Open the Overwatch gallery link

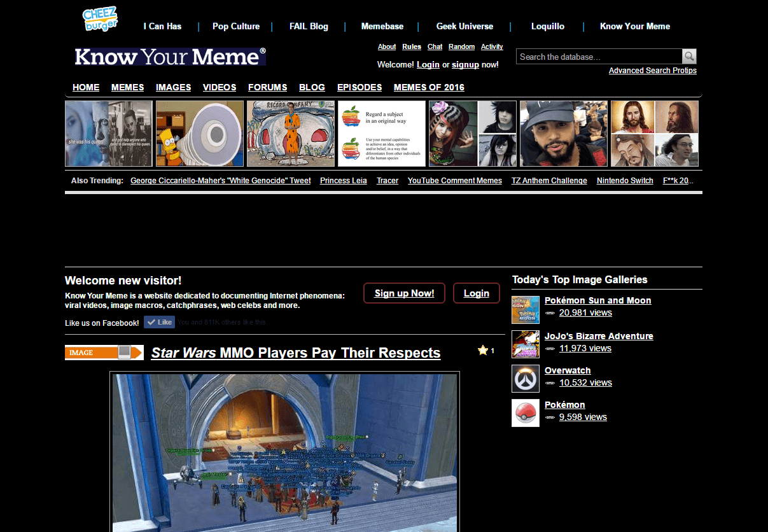[x=568, y=370]
